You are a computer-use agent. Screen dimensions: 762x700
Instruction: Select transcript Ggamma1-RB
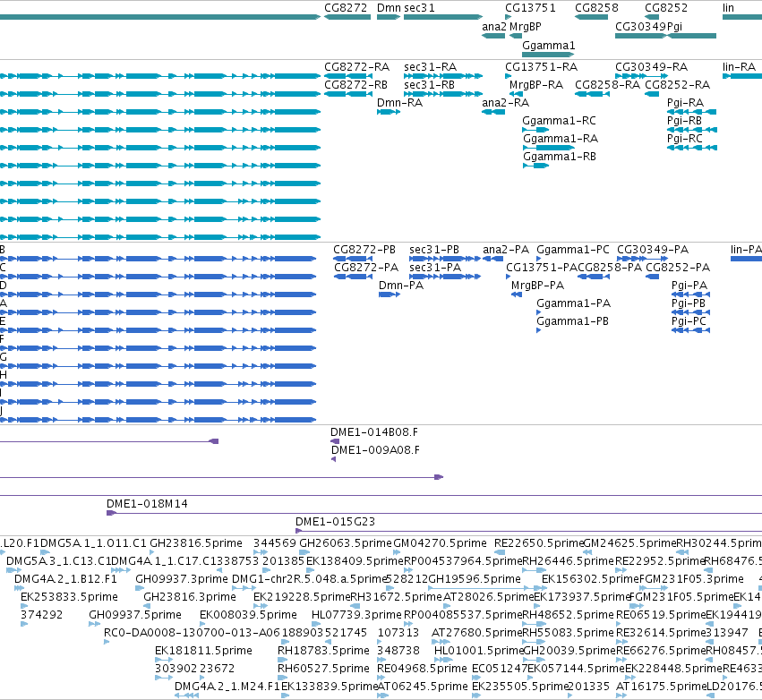coord(560,157)
